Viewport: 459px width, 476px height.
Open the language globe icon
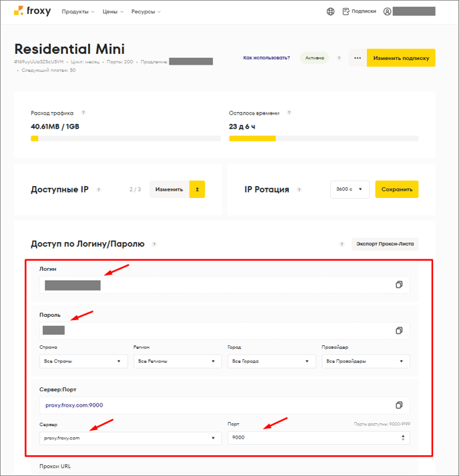click(x=330, y=11)
